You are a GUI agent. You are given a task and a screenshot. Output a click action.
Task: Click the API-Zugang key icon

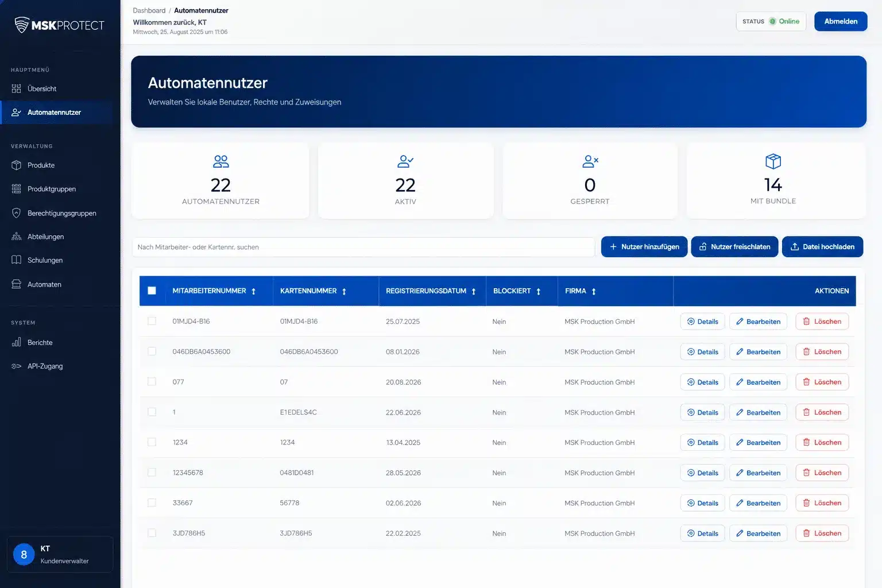coord(17,366)
